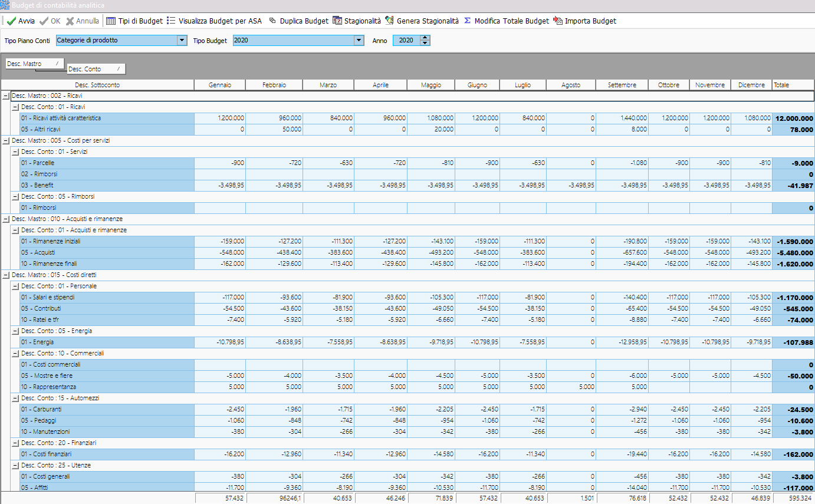Image resolution: width=815 pixels, height=504 pixels.
Task: Collapse Desc. Conto 01 - Servizi group
Action: tap(15, 151)
